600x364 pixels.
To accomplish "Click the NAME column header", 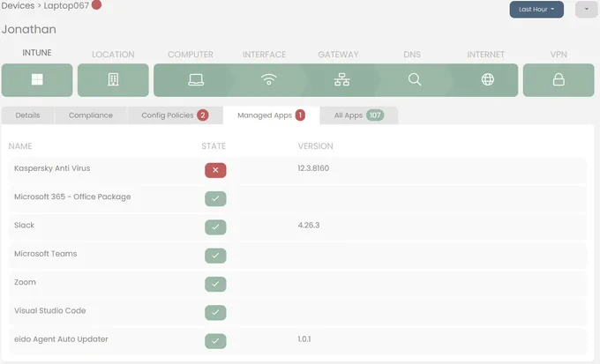I will [x=20, y=146].
